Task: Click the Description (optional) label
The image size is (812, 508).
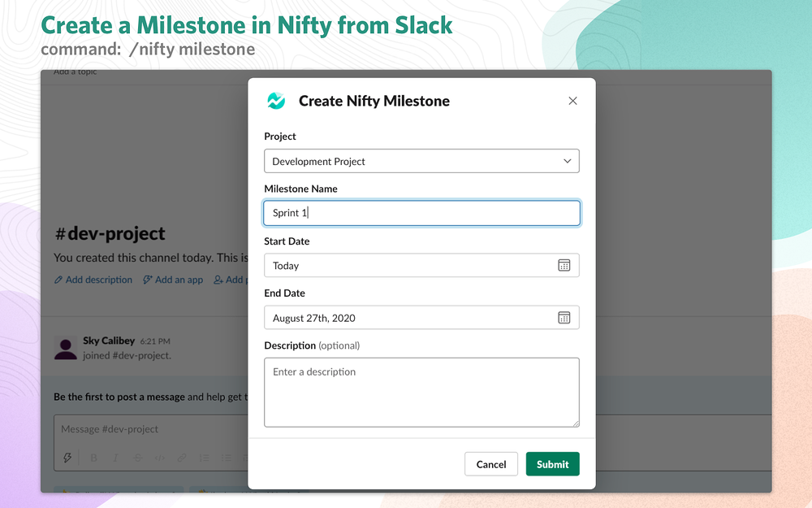Action: [x=312, y=345]
